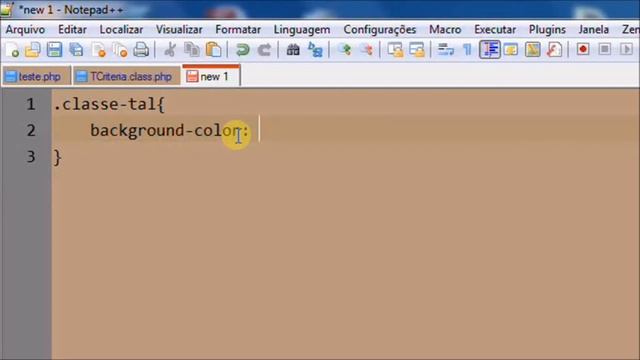Open the Plugins menu

click(x=547, y=29)
